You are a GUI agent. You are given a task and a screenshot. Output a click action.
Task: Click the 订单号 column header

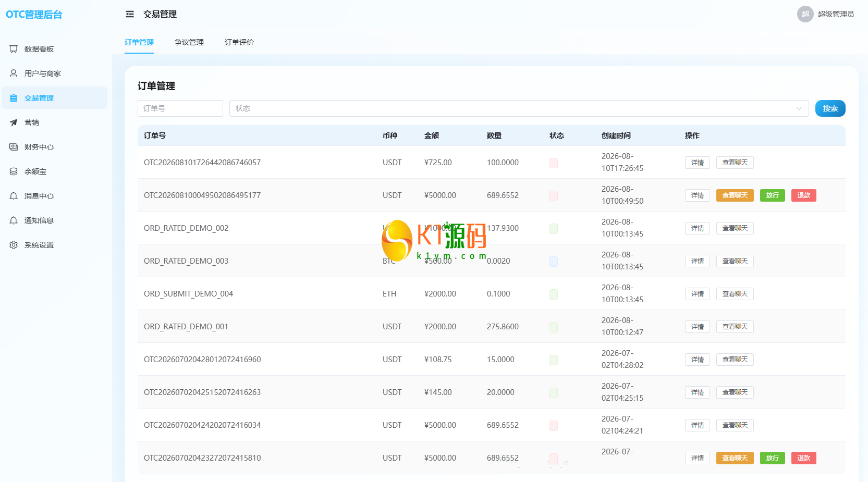click(155, 135)
